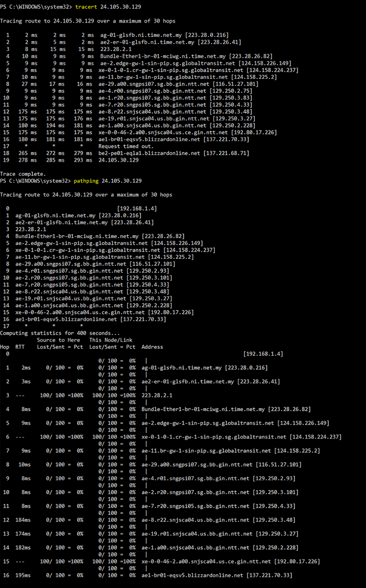Click the 15 ms first latency on tracert hop 3
This screenshot has width=366, height=588.
click(x=57, y=49)
